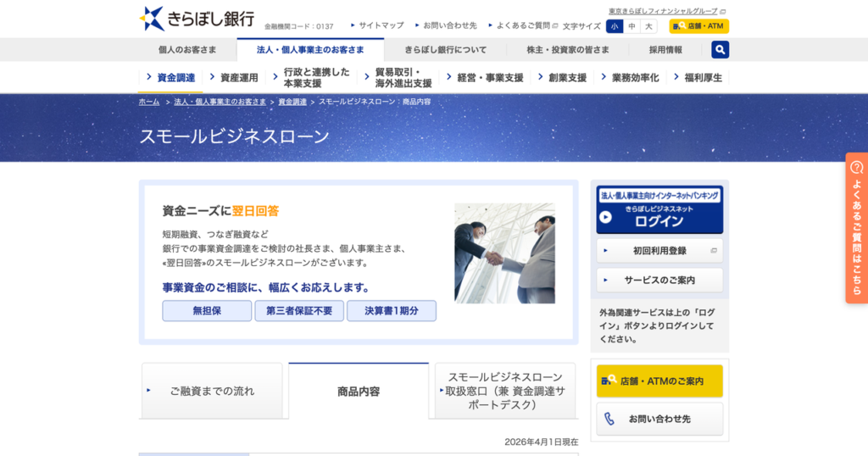Click the ホーム breadcrumb

pos(149,102)
